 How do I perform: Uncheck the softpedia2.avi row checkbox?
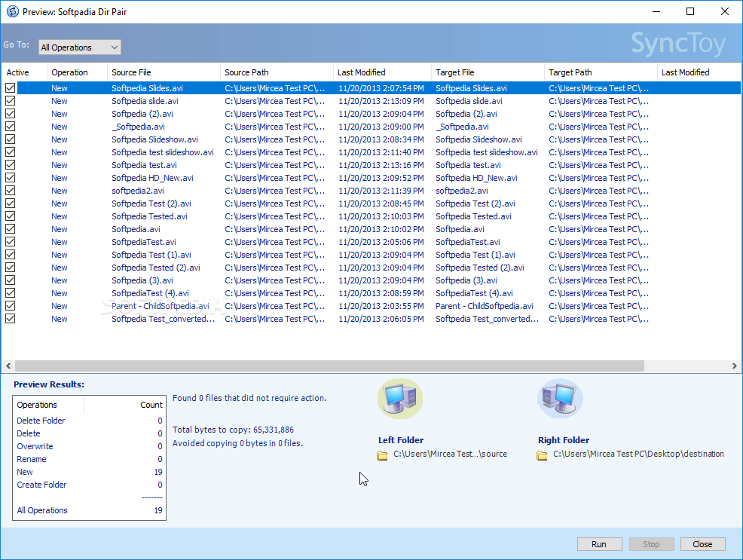[x=10, y=191]
